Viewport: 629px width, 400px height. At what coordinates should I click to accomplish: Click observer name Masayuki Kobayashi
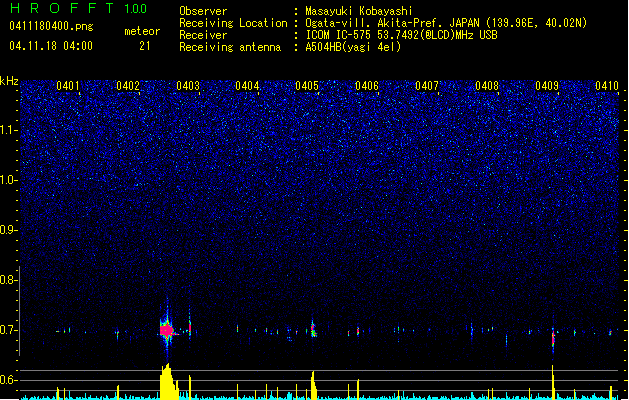click(x=358, y=11)
